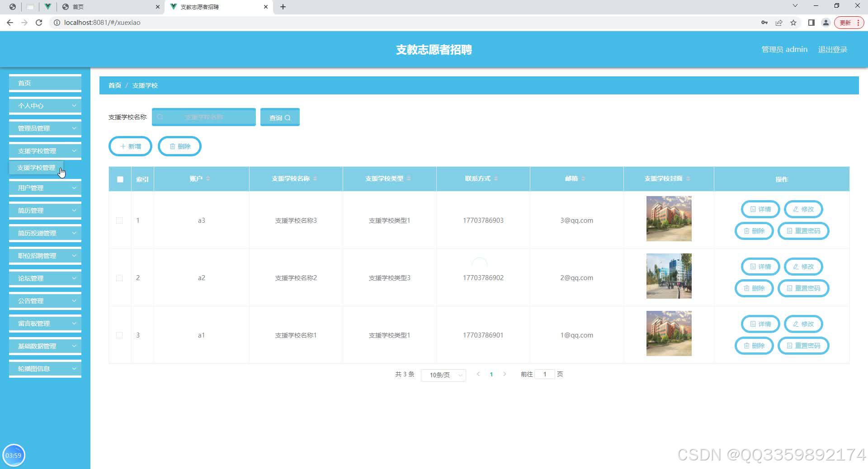The height and width of the screenshot is (469, 868).
Task: Expand 用户管理 sidebar menu
Action: [45, 188]
